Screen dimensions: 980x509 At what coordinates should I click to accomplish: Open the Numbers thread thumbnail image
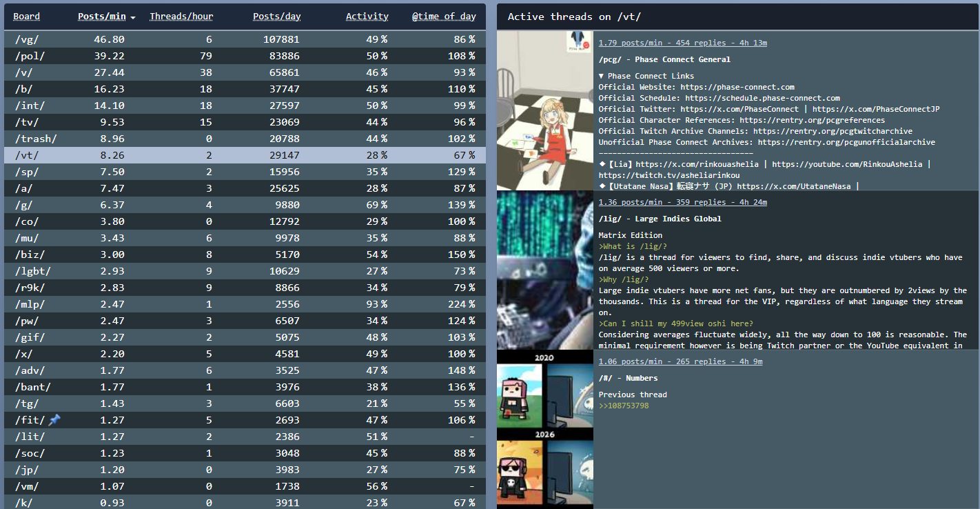[x=545, y=430]
